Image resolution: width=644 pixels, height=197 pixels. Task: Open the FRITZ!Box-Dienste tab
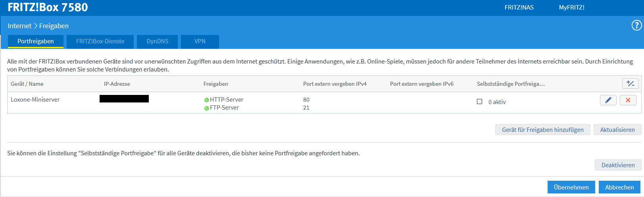[100, 41]
